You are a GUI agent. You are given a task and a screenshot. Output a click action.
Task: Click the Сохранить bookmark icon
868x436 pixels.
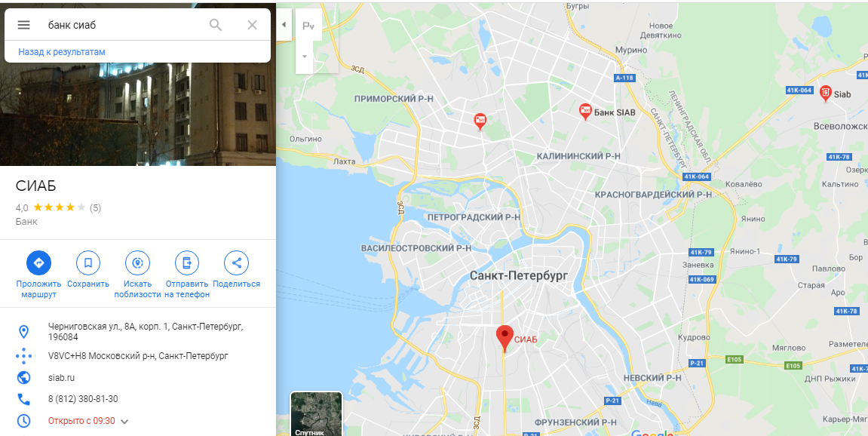pyautogui.click(x=88, y=263)
